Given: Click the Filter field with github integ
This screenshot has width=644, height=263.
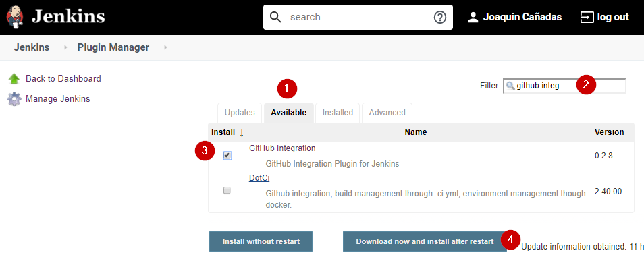Looking at the screenshot, I should coord(564,86).
